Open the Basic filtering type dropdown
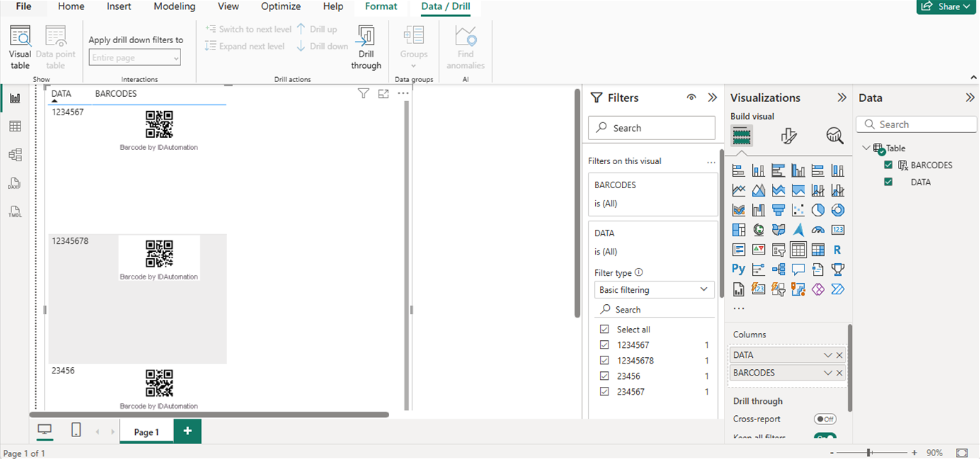Viewport: 980px width, 459px height. coord(654,290)
